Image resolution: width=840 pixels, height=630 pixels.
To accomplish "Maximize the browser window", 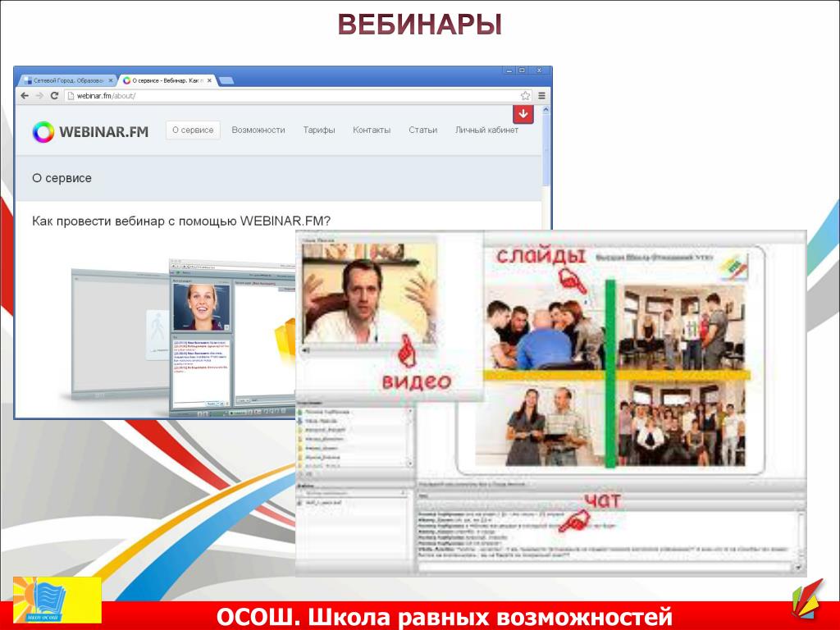I will [x=521, y=71].
